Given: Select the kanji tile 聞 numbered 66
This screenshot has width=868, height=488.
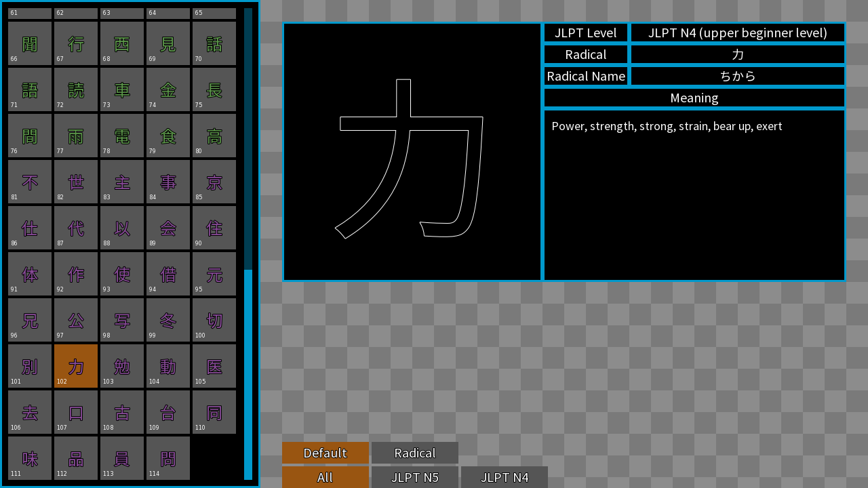Looking at the screenshot, I should (30, 43).
